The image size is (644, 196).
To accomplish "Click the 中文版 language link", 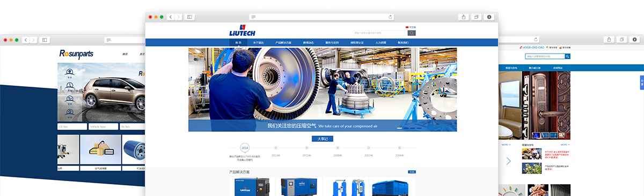I will [x=412, y=27].
